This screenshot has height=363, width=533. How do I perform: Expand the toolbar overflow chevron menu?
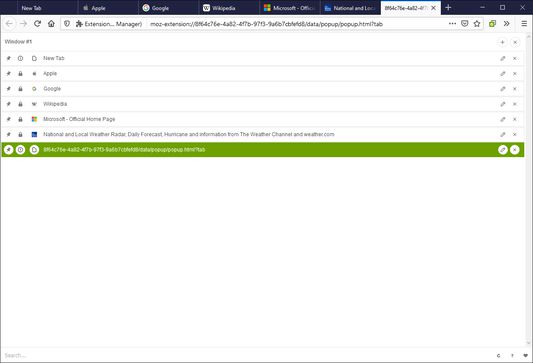click(x=506, y=23)
